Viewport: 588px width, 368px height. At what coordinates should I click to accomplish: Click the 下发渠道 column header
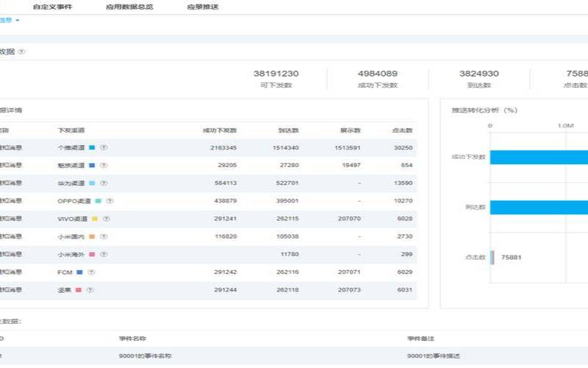[71, 130]
